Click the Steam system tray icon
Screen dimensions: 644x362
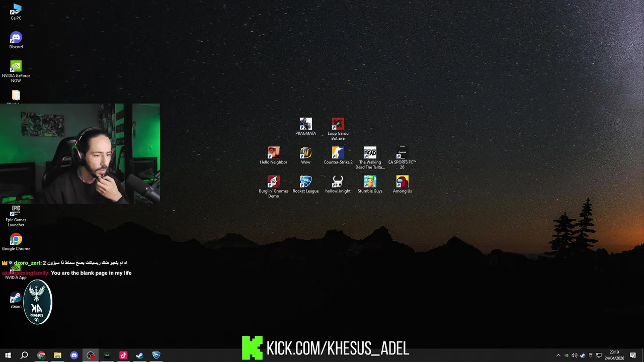[583, 355]
